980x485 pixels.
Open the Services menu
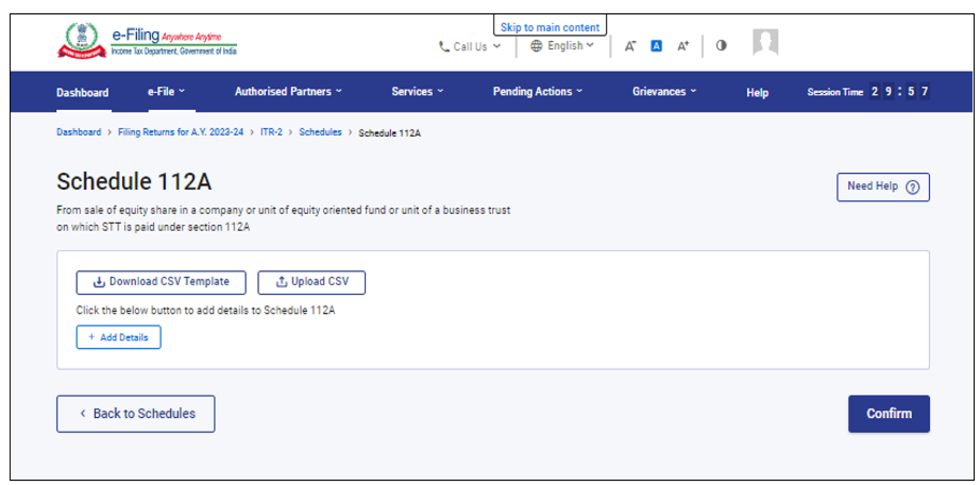[x=417, y=91]
